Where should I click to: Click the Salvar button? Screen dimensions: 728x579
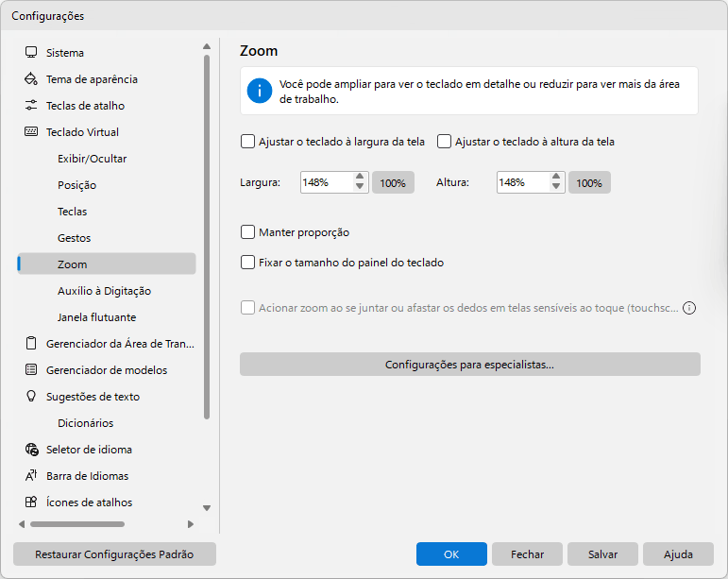click(x=602, y=553)
